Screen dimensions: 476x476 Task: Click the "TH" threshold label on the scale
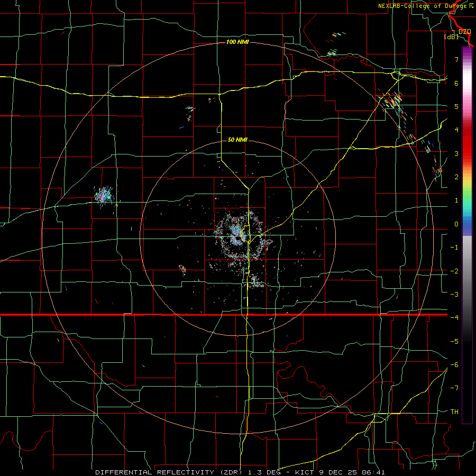454,412
